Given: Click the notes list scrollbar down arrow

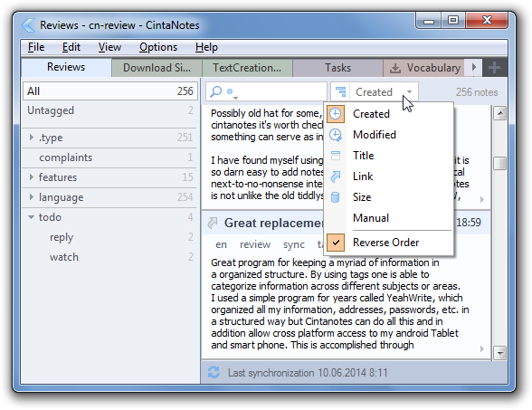Looking at the screenshot, I should click(x=500, y=353).
